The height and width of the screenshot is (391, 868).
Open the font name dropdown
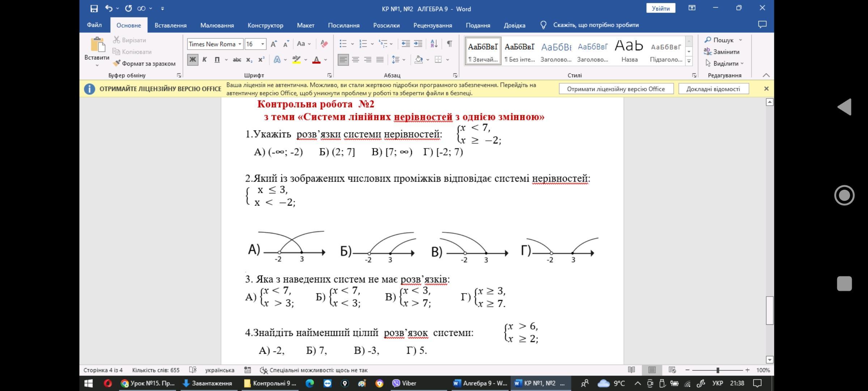[x=239, y=44]
